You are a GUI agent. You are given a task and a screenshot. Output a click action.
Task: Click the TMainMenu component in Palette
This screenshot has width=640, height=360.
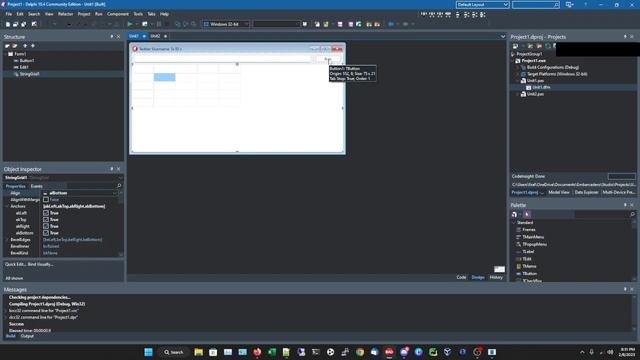[533, 237]
